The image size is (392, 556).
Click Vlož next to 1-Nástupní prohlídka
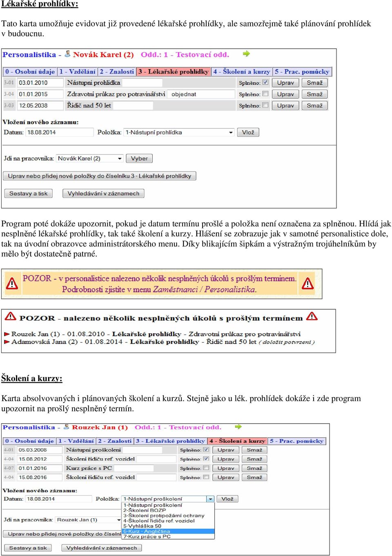(x=248, y=132)
